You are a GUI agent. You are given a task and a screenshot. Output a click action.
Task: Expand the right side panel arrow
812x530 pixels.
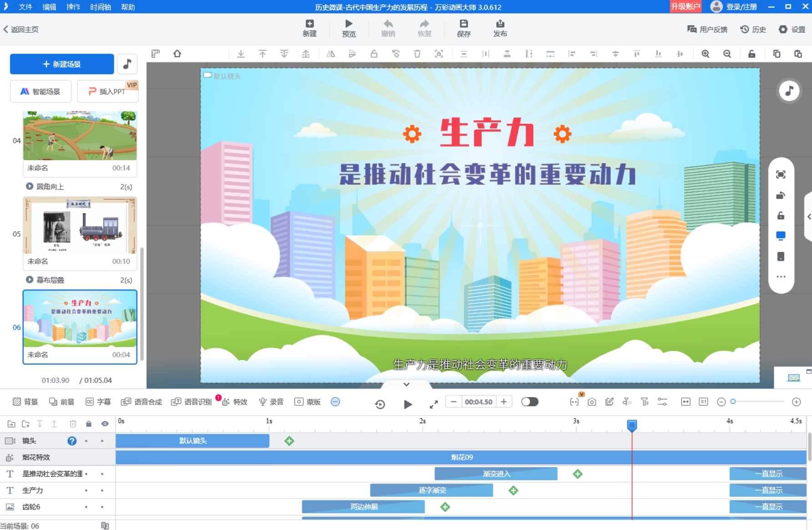point(809,216)
